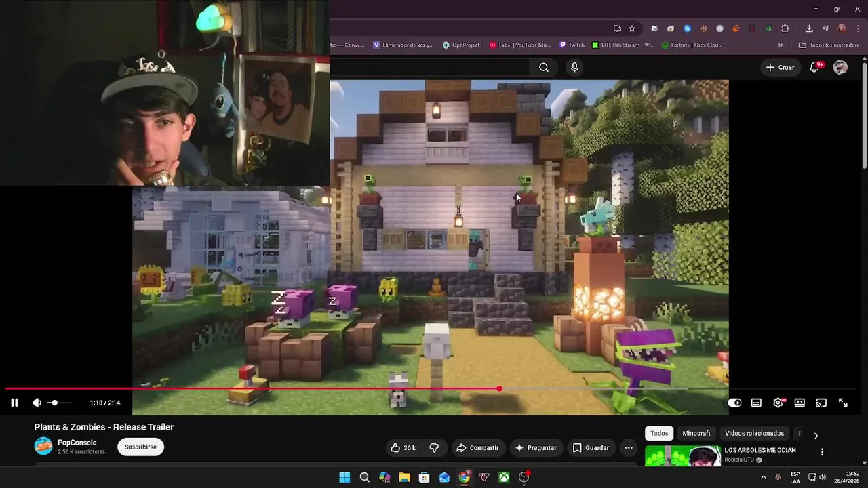Click install app icon in address bar

pyautogui.click(x=617, y=28)
